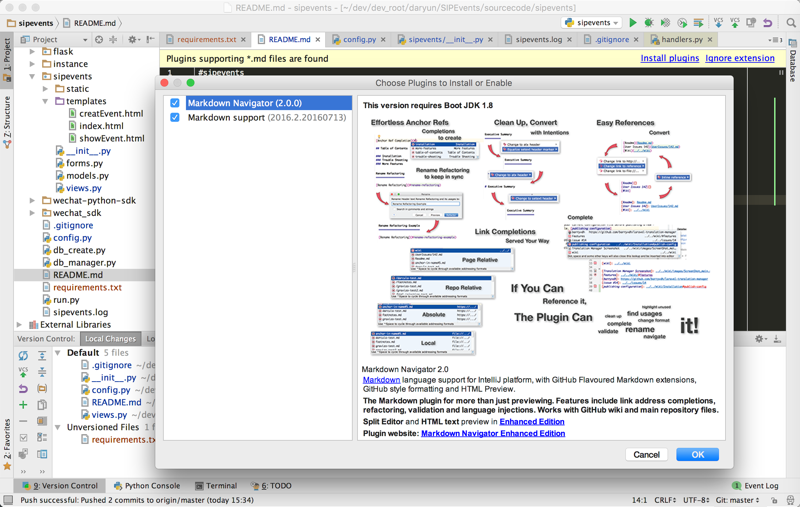Select requirements.txt under Unversioned Files
The height and width of the screenshot is (507, 800).
[x=122, y=440]
